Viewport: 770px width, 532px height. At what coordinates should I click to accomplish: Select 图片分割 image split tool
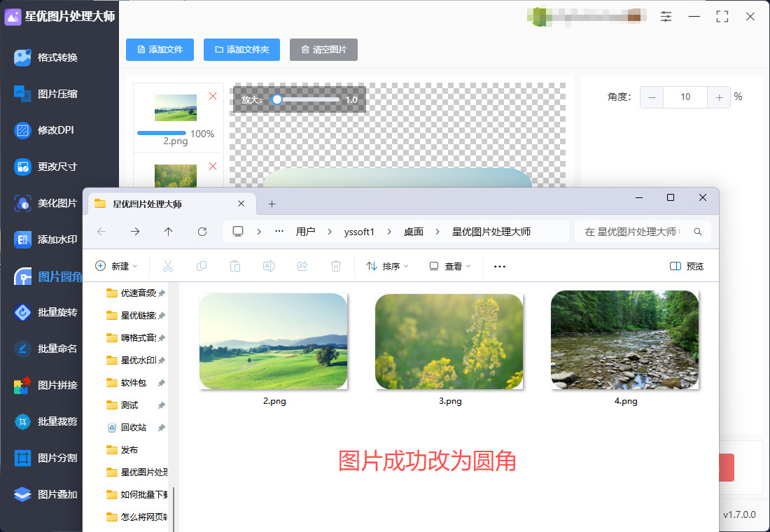click(x=45, y=458)
